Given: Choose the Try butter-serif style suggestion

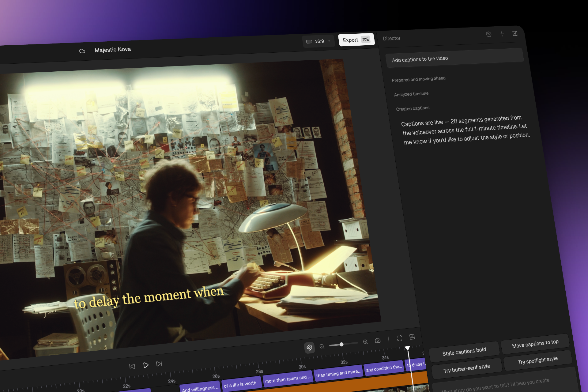Looking at the screenshot, I should pyautogui.click(x=466, y=368).
